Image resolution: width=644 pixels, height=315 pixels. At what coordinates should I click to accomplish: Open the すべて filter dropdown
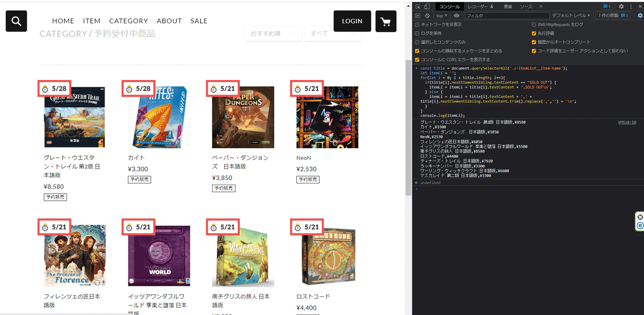(333, 33)
